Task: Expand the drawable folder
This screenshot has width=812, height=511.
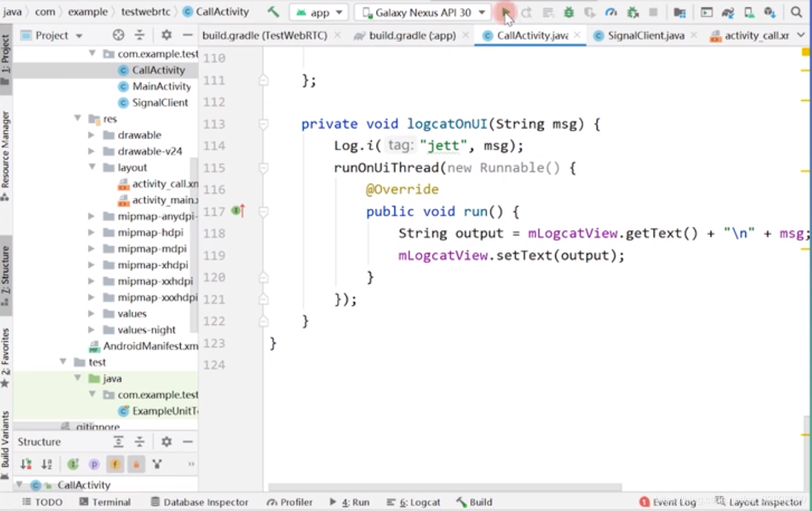Action: click(x=92, y=135)
